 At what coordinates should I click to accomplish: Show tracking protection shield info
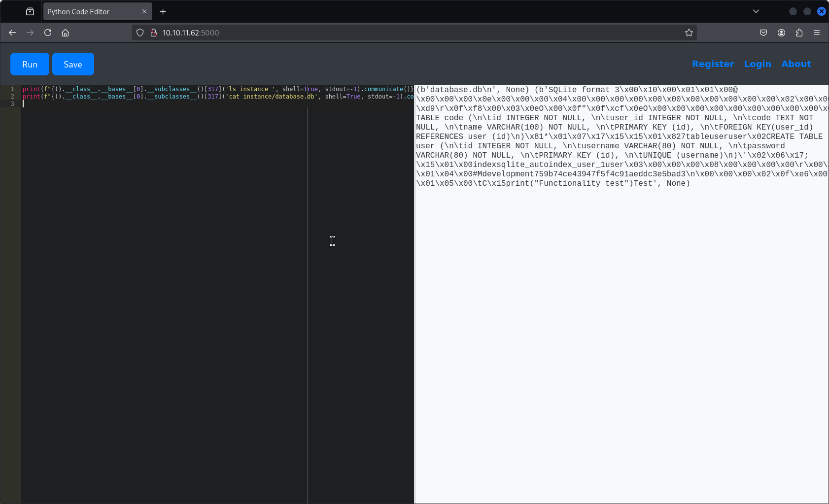point(140,33)
